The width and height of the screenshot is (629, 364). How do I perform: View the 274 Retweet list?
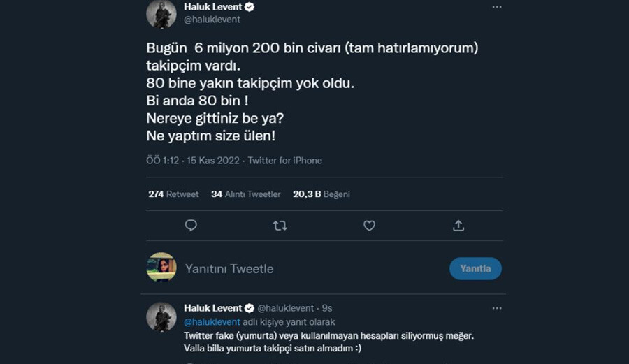pos(173,194)
